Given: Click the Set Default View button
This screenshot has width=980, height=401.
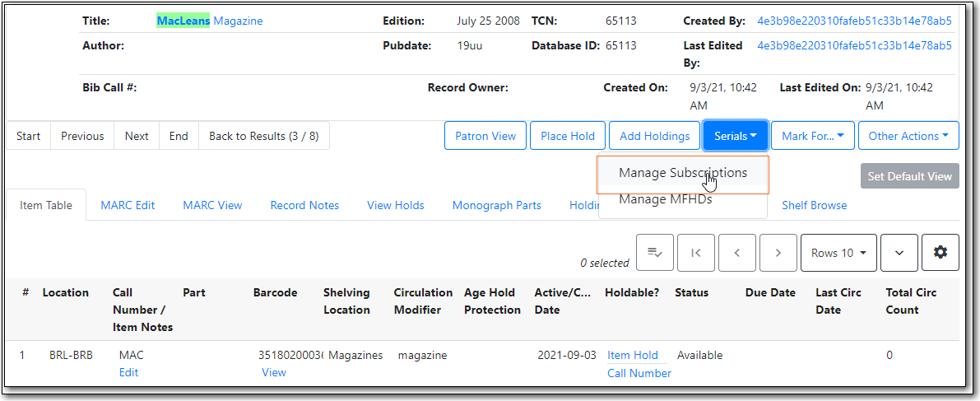Looking at the screenshot, I should [909, 176].
